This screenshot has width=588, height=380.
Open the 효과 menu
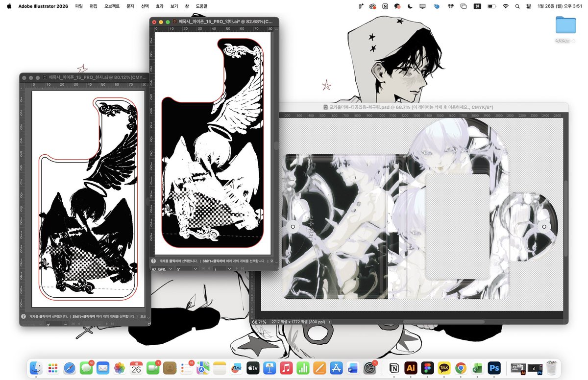point(159,6)
